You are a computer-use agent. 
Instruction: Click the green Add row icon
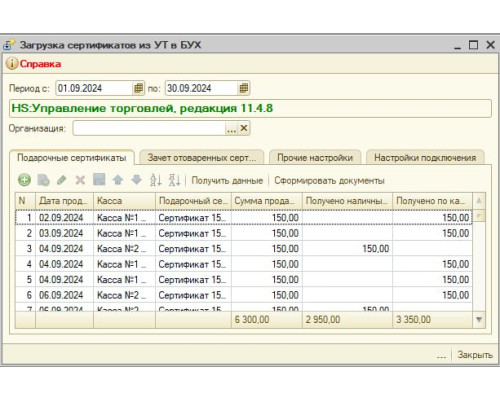point(24,180)
